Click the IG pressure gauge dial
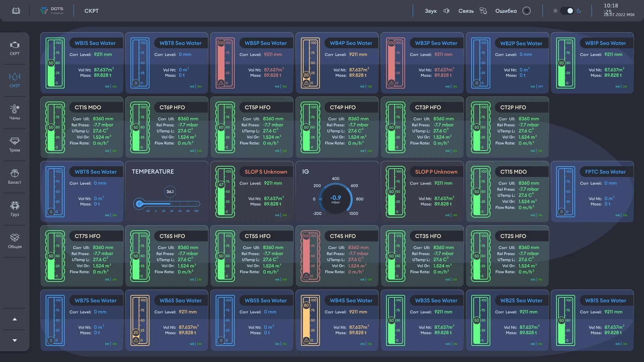This screenshot has height=362, width=644. tap(335, 199)
